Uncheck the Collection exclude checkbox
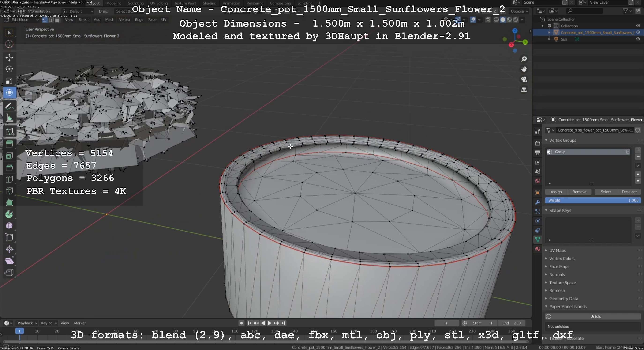This screenshot has height=350, width=644. click(x=550, y=26)
